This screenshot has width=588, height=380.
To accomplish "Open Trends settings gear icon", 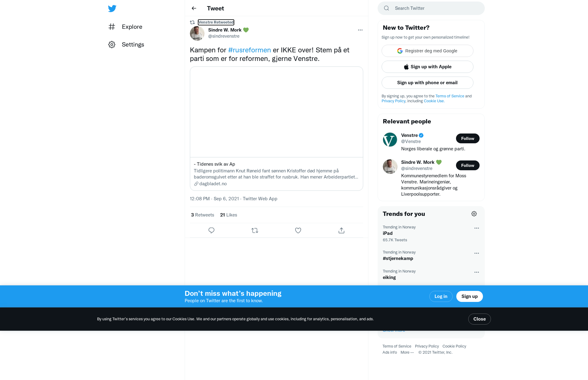I will 474,214.
